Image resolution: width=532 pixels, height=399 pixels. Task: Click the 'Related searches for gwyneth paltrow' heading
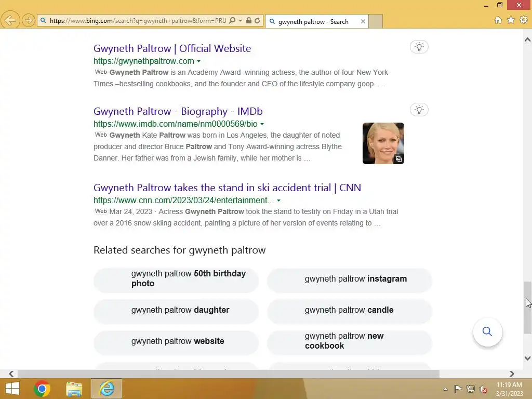(x=179, y=250)
